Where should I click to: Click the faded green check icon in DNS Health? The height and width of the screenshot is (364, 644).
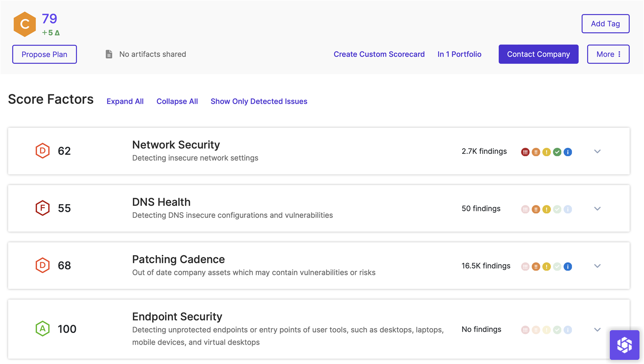(557, 209)
